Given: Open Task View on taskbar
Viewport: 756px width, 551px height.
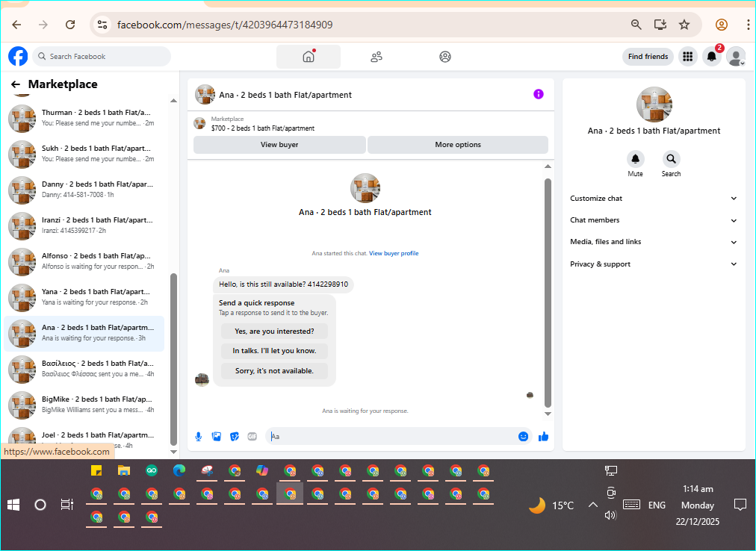Looking at the screenshot, I should (67, 505).
